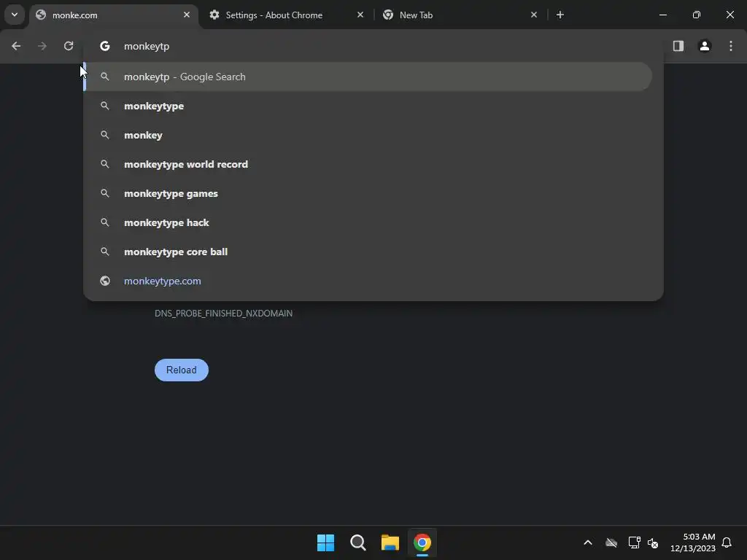Screen dimensions: 747x560
Task: Reload page with the toolbar refresh icon
Action: (69, 46)
